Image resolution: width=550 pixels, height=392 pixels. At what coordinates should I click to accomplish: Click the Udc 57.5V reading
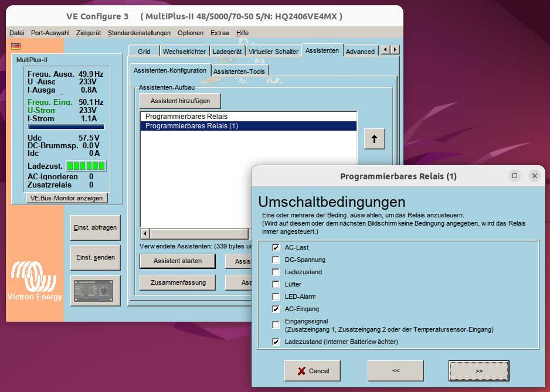coord(63,138)
